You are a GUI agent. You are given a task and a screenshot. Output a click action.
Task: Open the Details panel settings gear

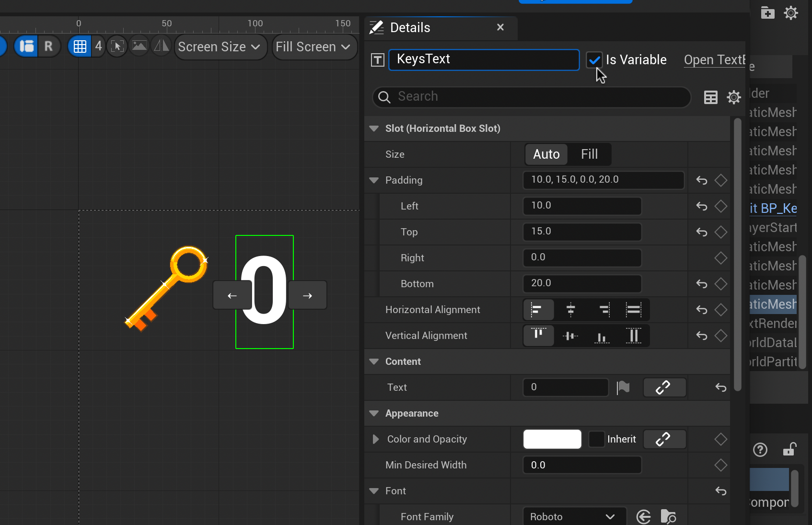coord(733,97)
